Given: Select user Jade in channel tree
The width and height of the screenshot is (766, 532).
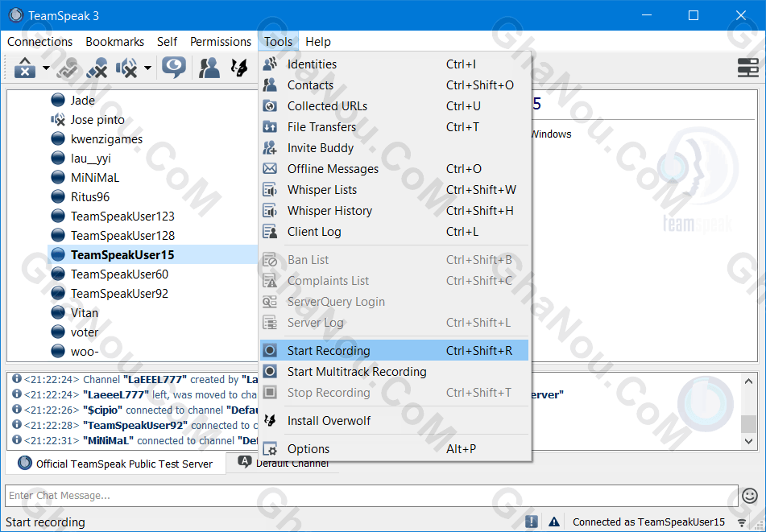Looking at the screenshot, I should pos(82,100).
